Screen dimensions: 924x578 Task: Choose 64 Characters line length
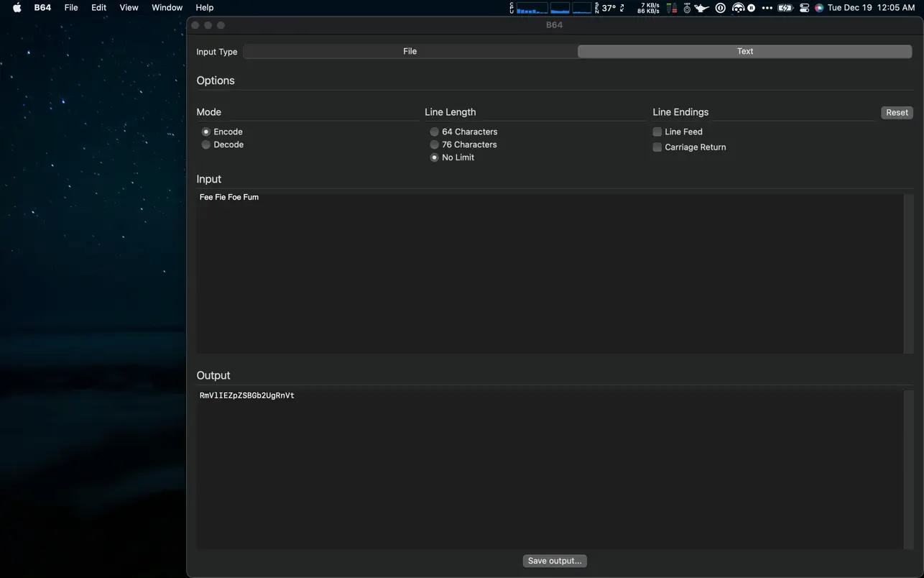click(x=435, y=132)
